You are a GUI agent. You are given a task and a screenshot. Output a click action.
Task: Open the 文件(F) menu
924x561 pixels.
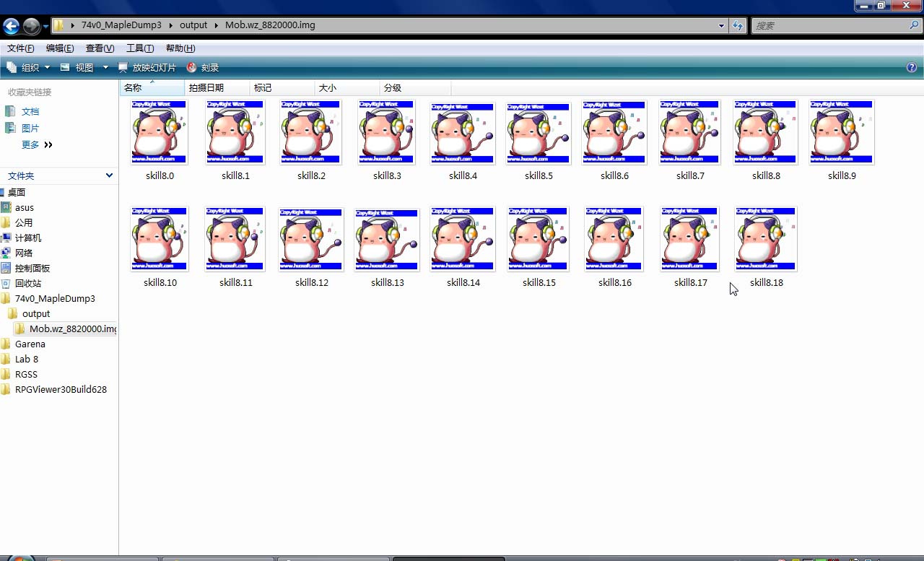coord(20,48)
